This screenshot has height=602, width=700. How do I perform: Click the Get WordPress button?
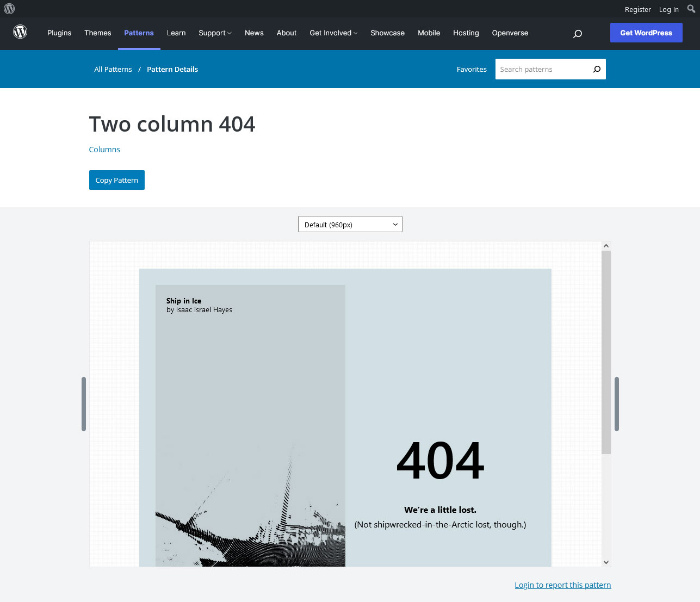[x=646, y=33]
